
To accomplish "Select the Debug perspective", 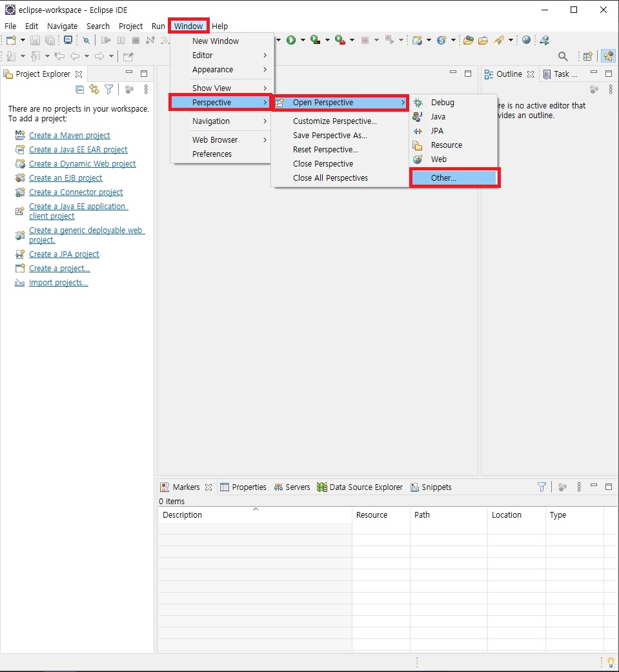I will pos(453,103).
